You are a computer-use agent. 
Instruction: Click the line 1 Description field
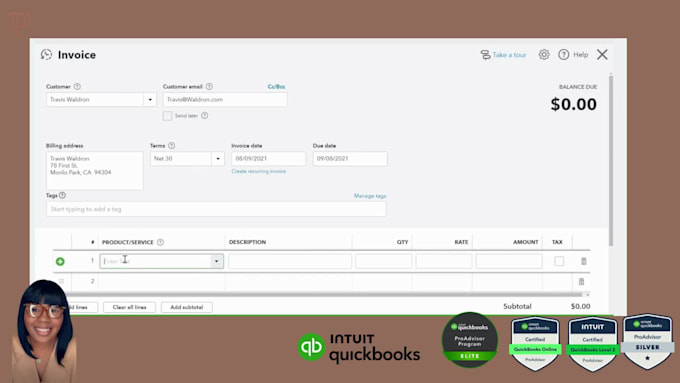point(290,261)
